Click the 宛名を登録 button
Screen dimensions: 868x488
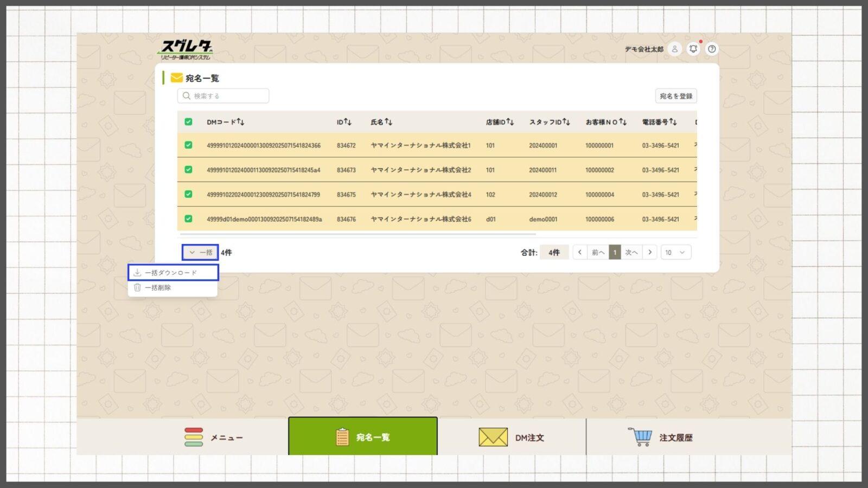[x=675, y=96]
